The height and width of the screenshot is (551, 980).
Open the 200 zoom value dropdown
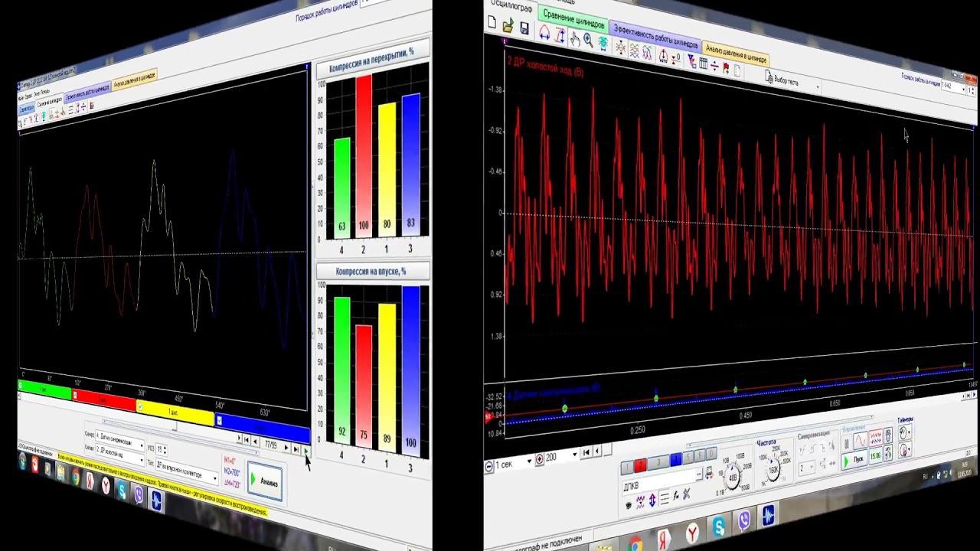tap(562, 456)
